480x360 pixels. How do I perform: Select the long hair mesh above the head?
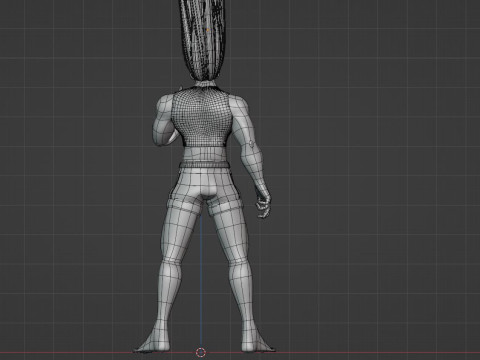tap(203, 40)
